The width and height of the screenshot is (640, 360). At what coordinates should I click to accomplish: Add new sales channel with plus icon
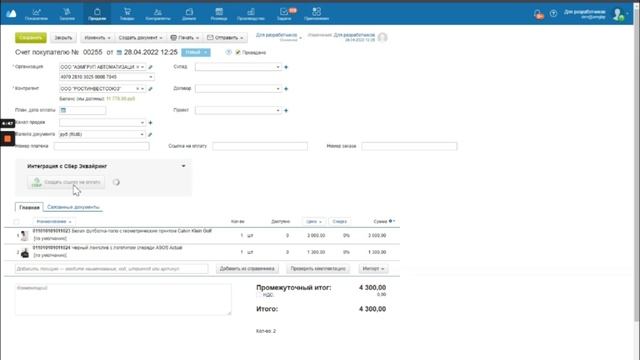pos(150,122)
